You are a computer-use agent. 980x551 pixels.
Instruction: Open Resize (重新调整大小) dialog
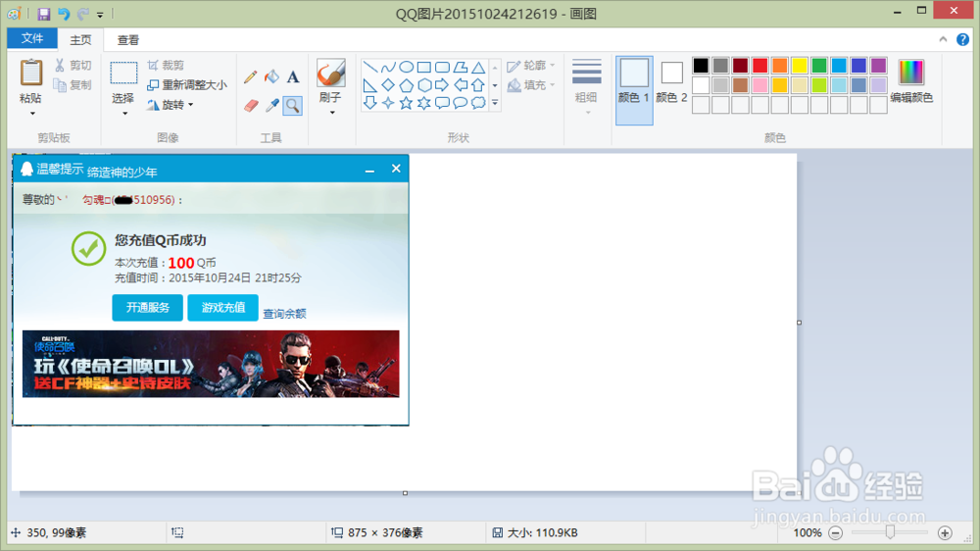pos(186,85)
